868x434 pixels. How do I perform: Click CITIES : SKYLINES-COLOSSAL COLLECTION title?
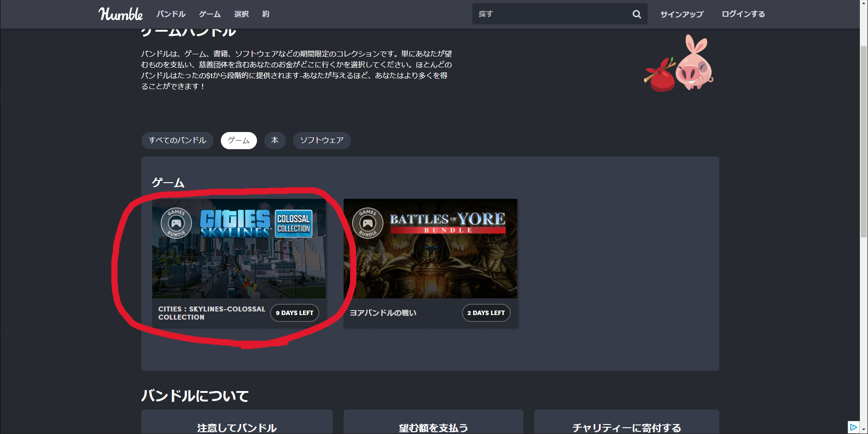click(x=211, y=313)
